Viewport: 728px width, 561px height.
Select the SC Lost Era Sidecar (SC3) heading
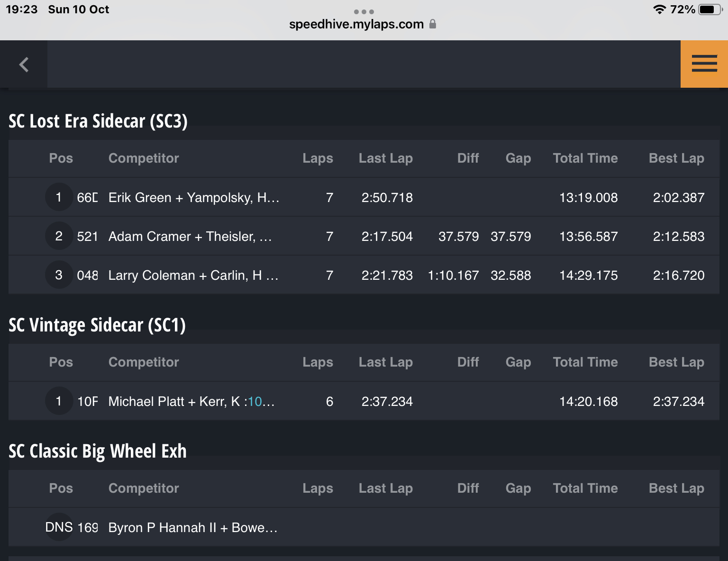(98, 121)
